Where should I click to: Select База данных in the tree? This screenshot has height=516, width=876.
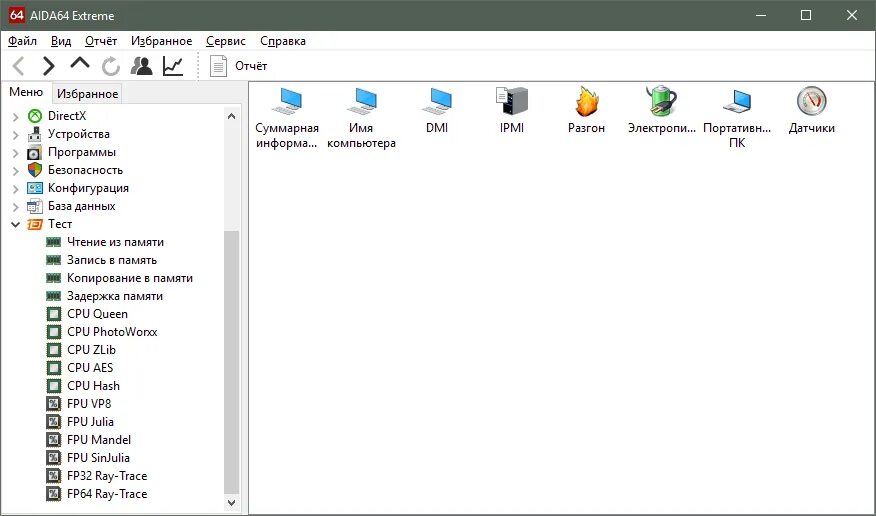point(82,206)
